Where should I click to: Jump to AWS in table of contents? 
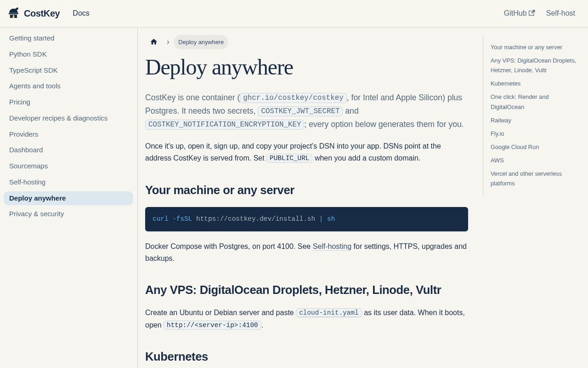tap(497, 161)
